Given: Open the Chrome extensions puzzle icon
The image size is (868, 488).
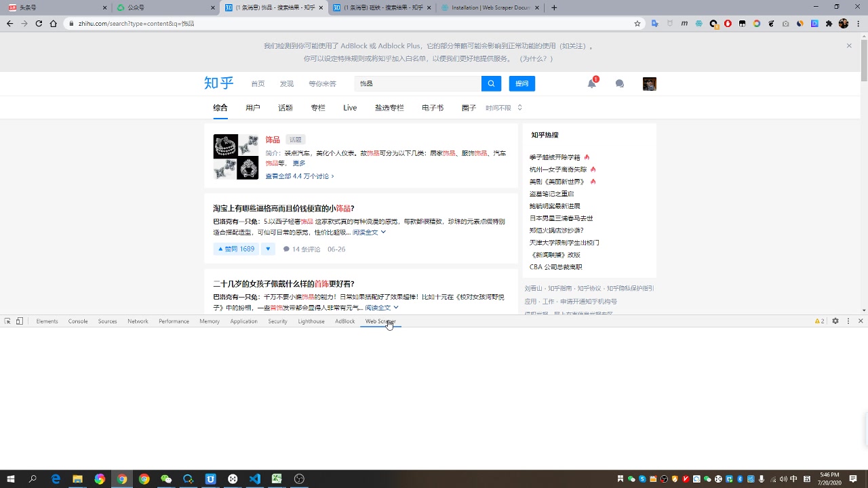Looking at the screenshot, I should coord(829,23).
